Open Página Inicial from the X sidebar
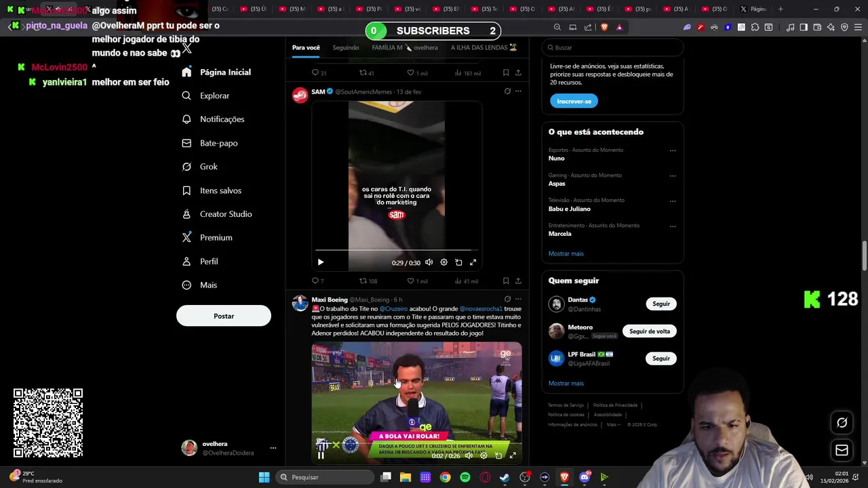 (x=216, y=72)
